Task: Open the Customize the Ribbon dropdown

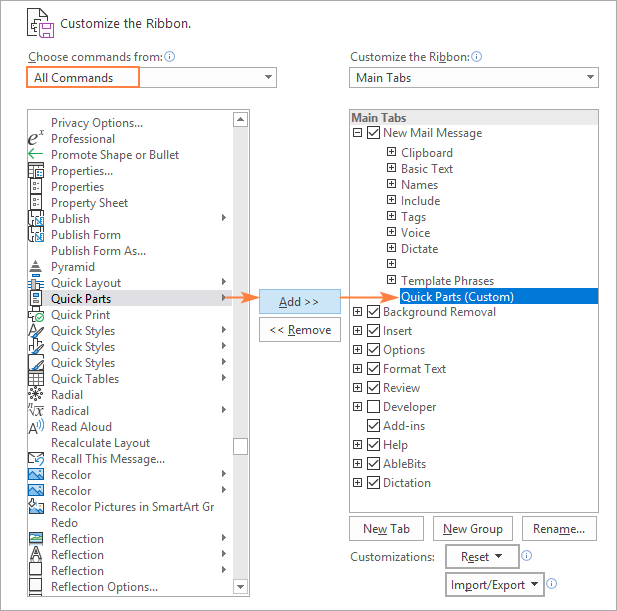Action: click(x=474, y=78)
